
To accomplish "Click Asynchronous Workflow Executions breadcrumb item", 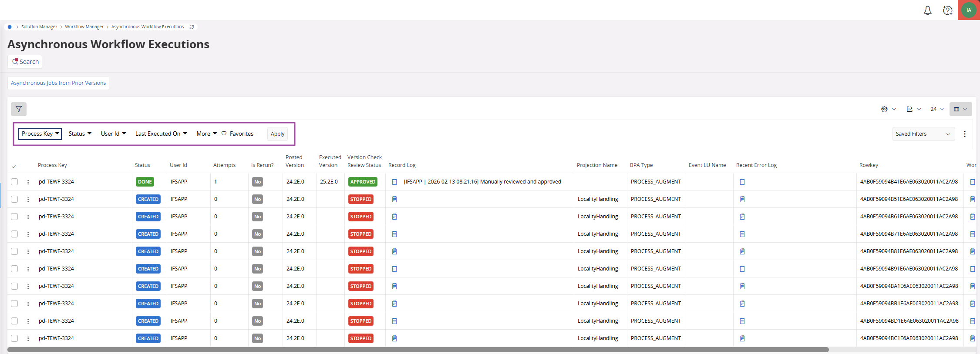I will [x=148, y=27].
